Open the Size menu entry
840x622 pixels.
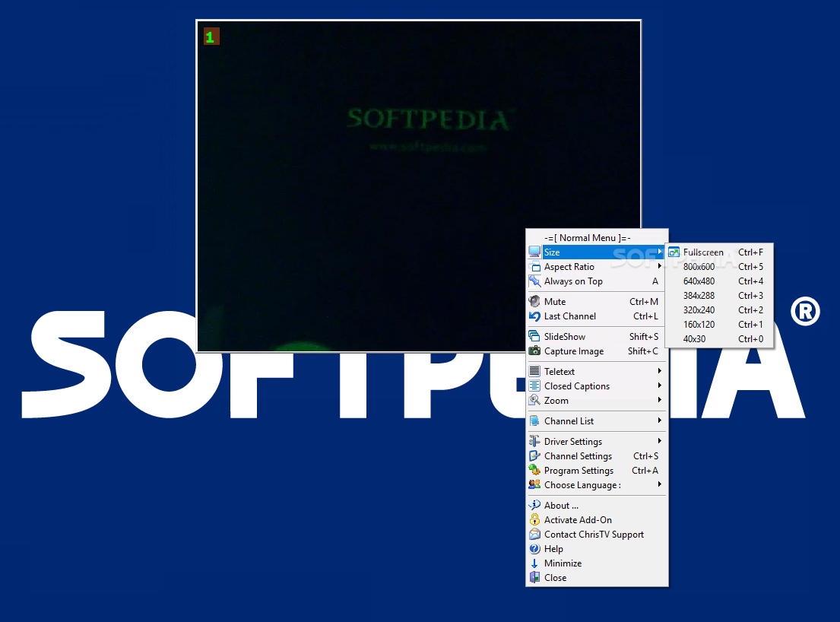tap(597, 252)
